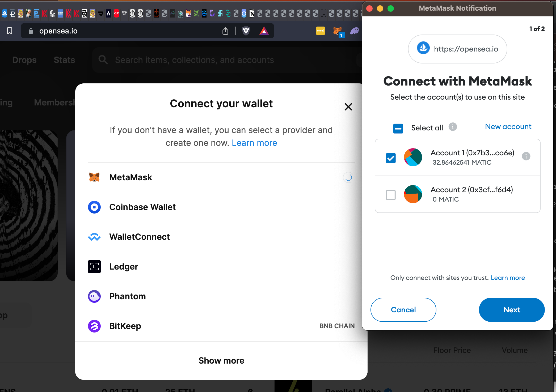Click Account 2 avatar identicon
Viewport: 556px width, 392px height.
click(x=413, y=194)
